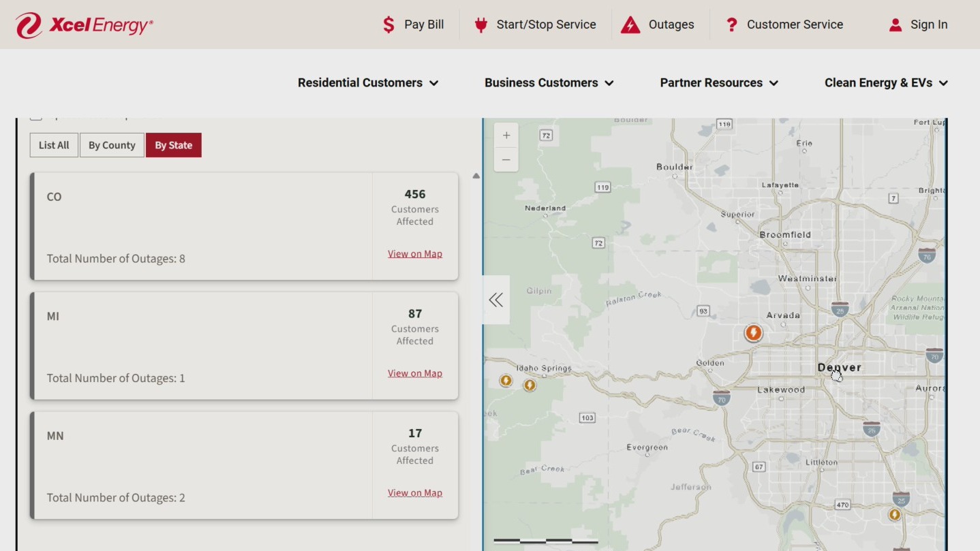Click the Sign In link
This screenshot has height=551, width=980.
(x=929, y=25)
